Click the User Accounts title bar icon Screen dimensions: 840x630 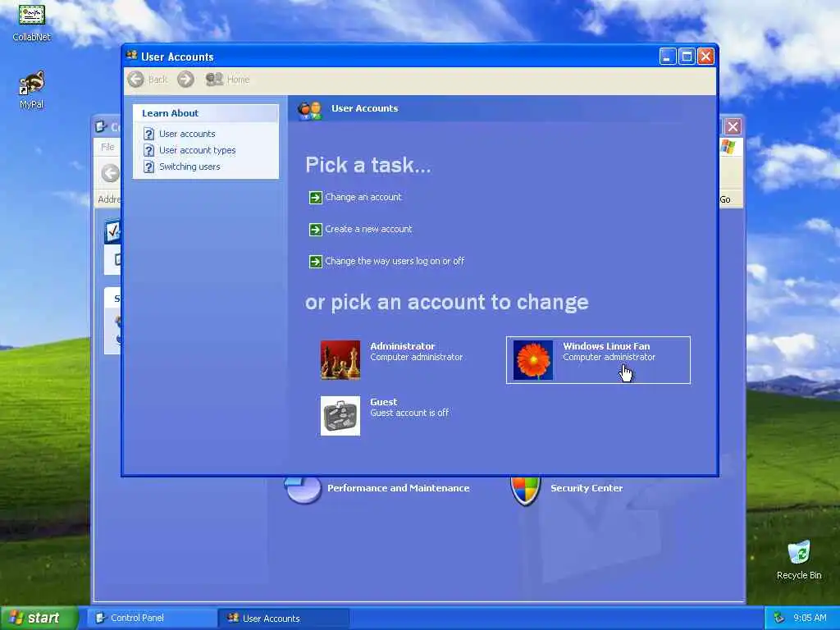point(132,56)
